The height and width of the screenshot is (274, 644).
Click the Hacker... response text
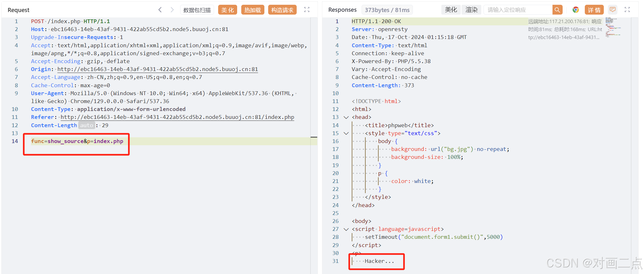(379, 261)
